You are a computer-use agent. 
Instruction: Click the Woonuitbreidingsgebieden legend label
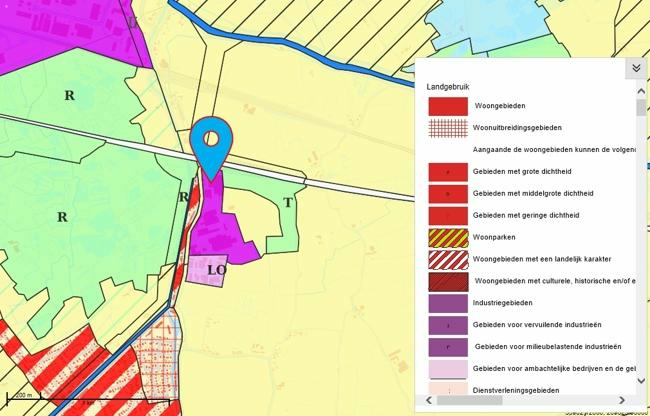click(517, 128)
